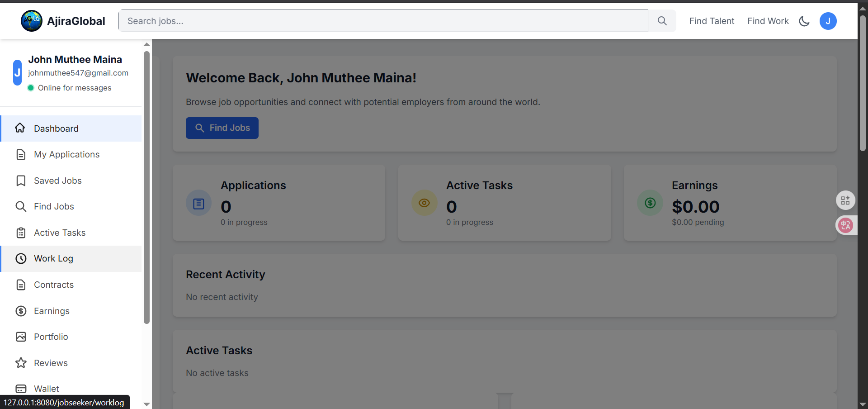
Task: Click the Contracts document icon
Action: [21, 285]
